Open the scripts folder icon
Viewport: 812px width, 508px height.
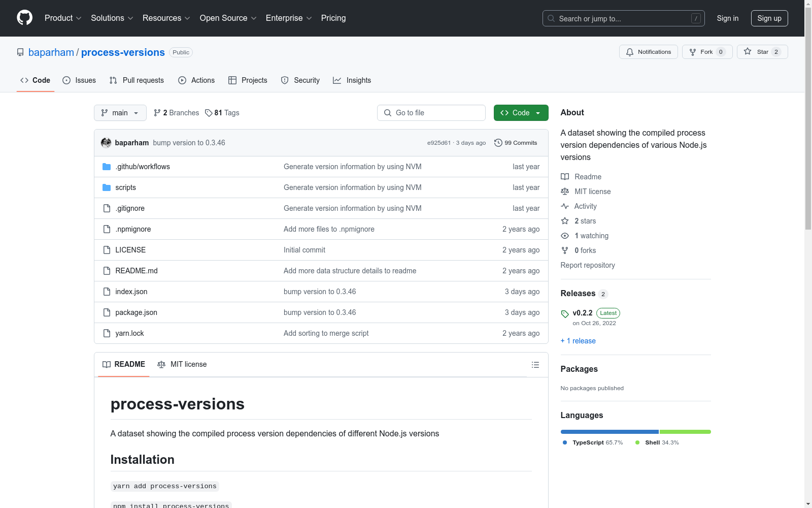tap(107, 187)
